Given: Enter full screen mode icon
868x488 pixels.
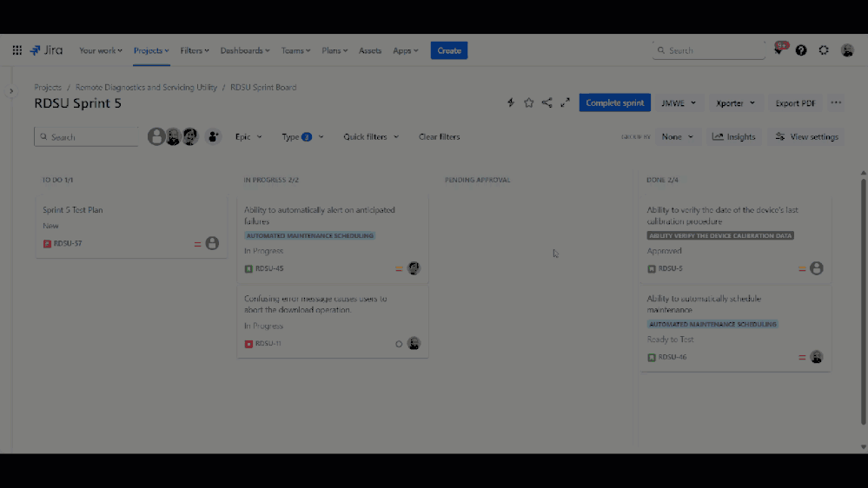Looking at the screenshot, I should 565,103.
